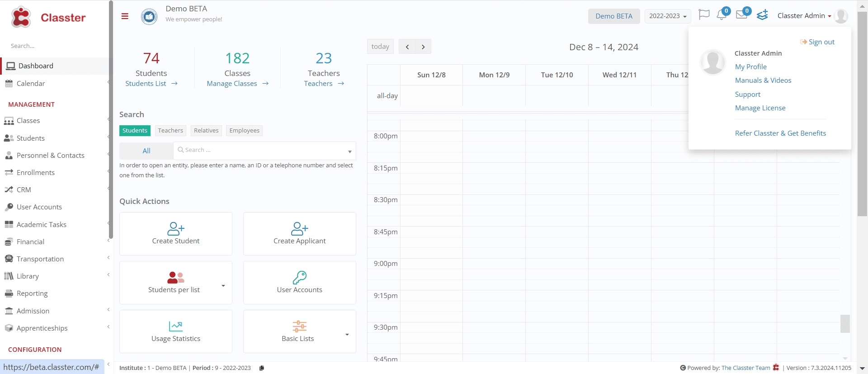Click the Classter cloud sync icon
The height and width of the screenshot is (374, 868).
(762, 15)
